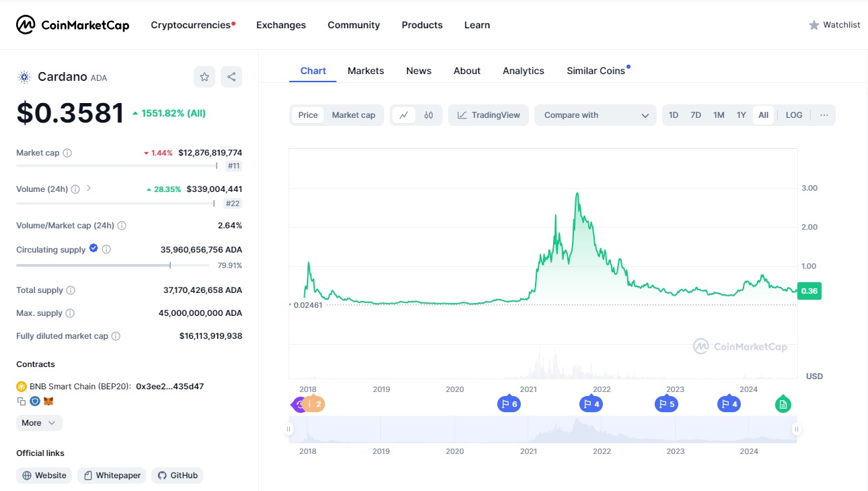Switch to the Markets tab

(x=366, y=71)
